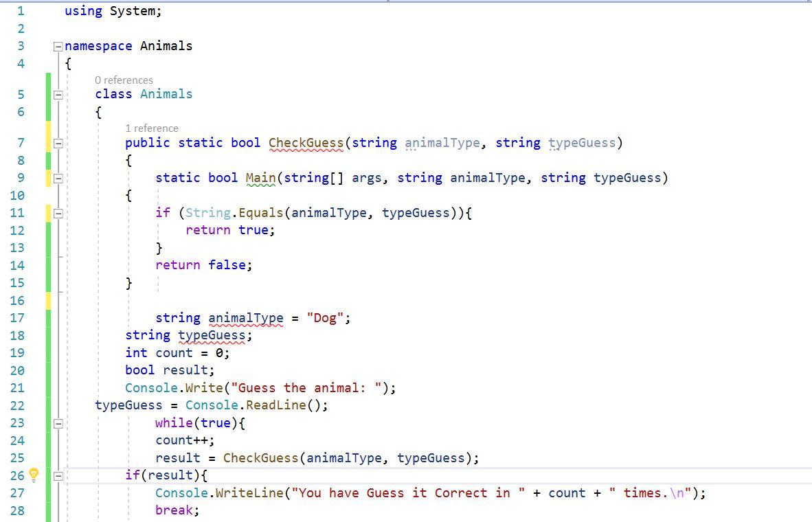Click 'string[] args' parameter on line 9
The image size is (812, 522).
tap(332, 178)
